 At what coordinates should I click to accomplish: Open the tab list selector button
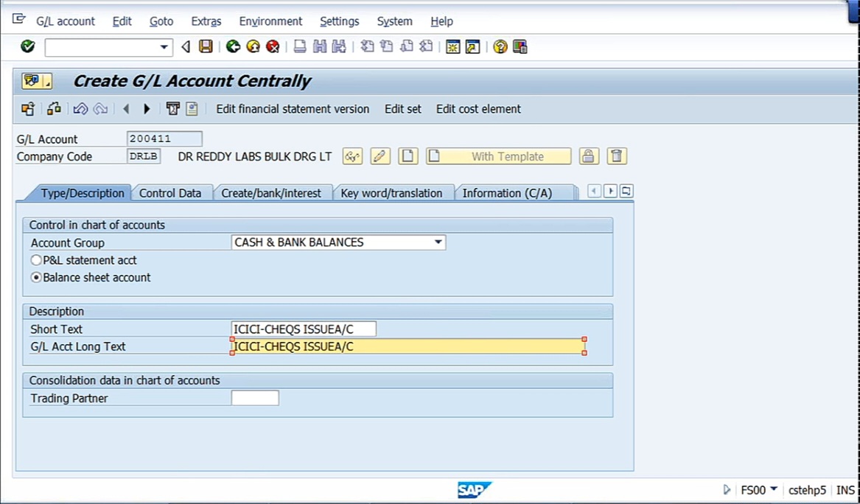626,191
